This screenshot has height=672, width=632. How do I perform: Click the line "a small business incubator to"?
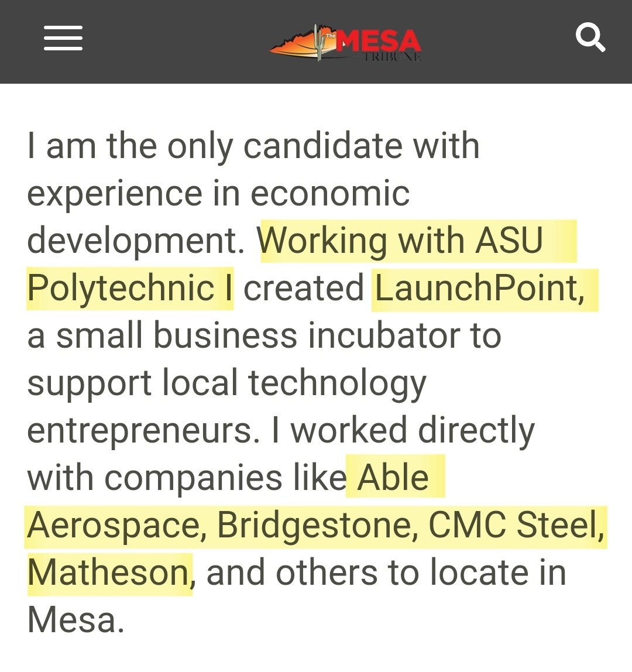coord(263,335)
